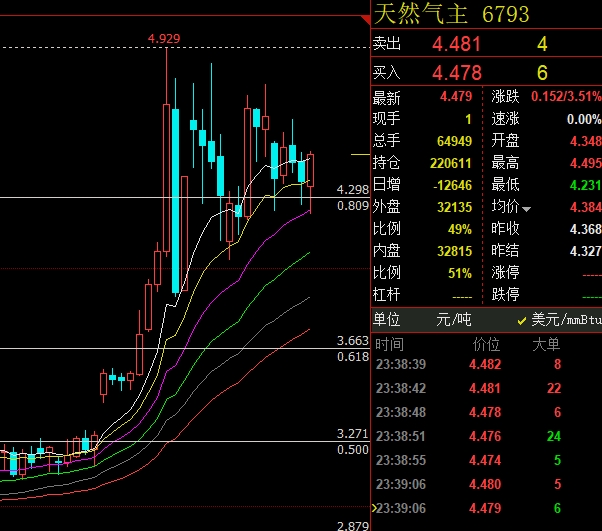Click the 天然气主 contract title

(421, 14)
